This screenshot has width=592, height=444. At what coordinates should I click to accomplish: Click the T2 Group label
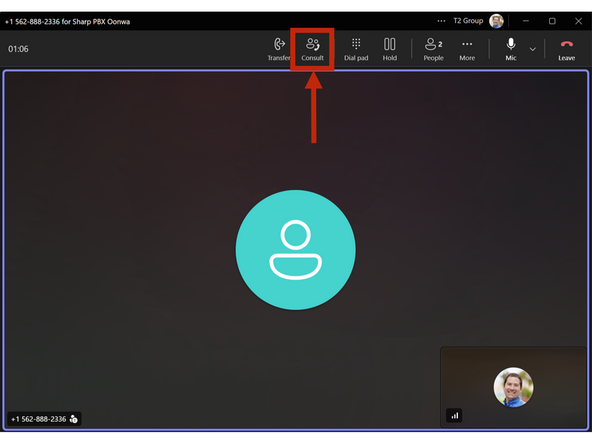pos(468,21)
